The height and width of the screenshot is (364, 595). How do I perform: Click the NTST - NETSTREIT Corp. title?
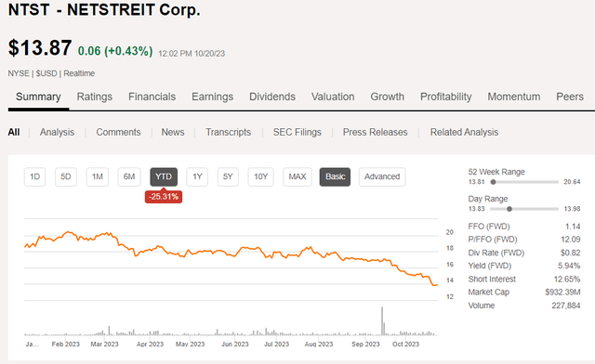[x=104, y=9]
